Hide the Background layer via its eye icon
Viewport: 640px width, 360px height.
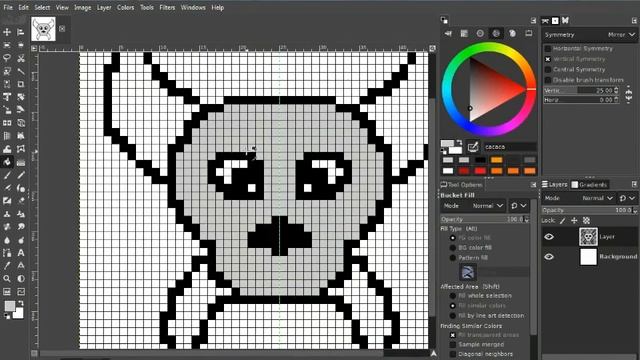[x=549, y=257]
